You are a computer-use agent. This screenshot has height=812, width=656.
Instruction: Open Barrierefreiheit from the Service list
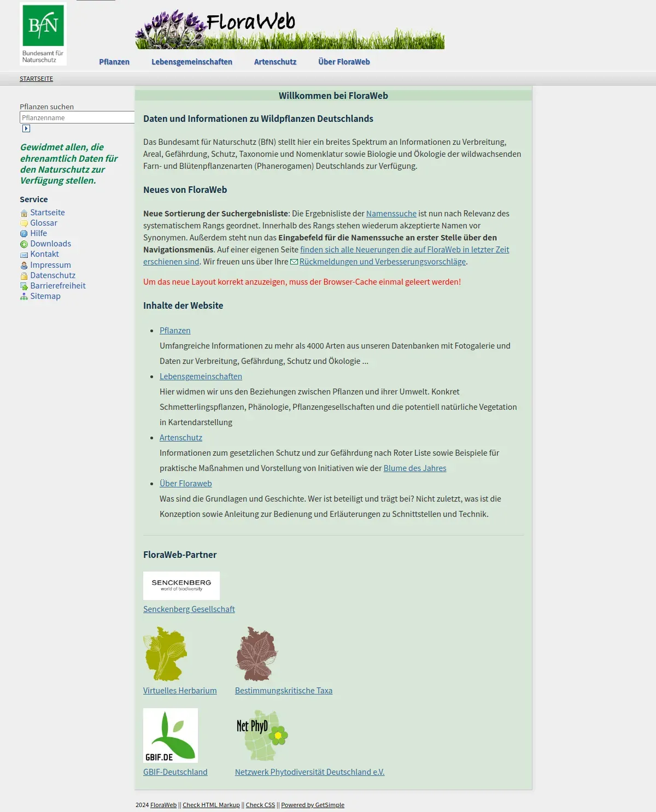(58, 286)
